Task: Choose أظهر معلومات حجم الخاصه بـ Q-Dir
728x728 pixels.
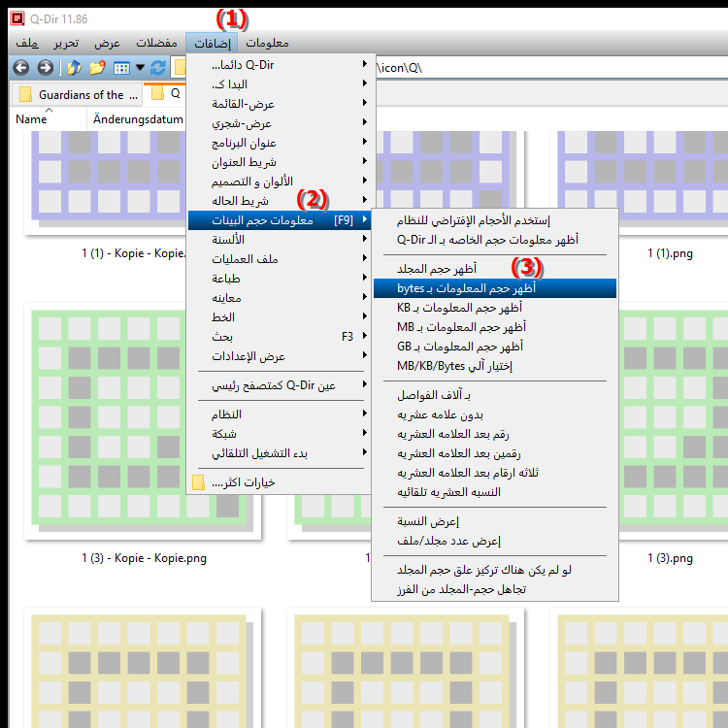Action: pyautogui.click(x=495, y=240)
